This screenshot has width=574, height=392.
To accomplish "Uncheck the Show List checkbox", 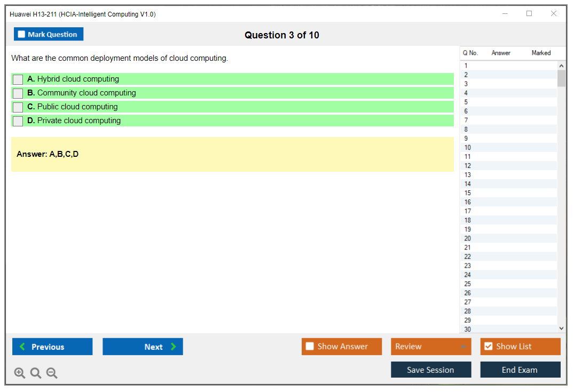I will [488, 347].
